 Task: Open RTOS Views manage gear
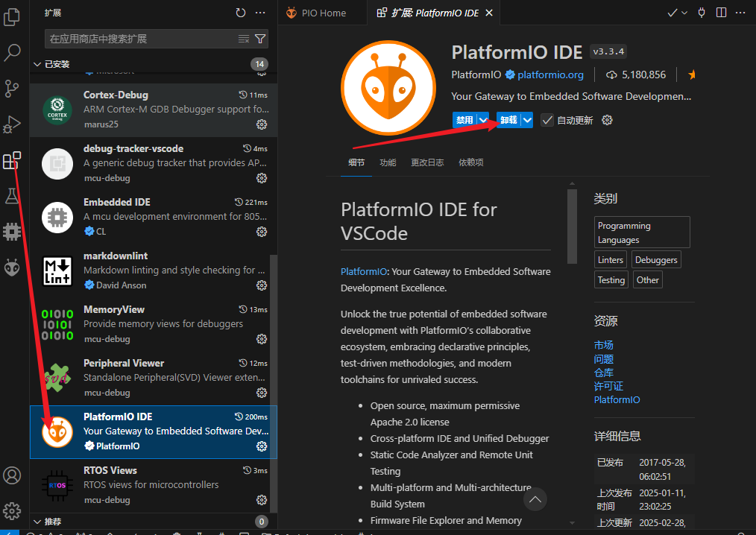[262, 500]
